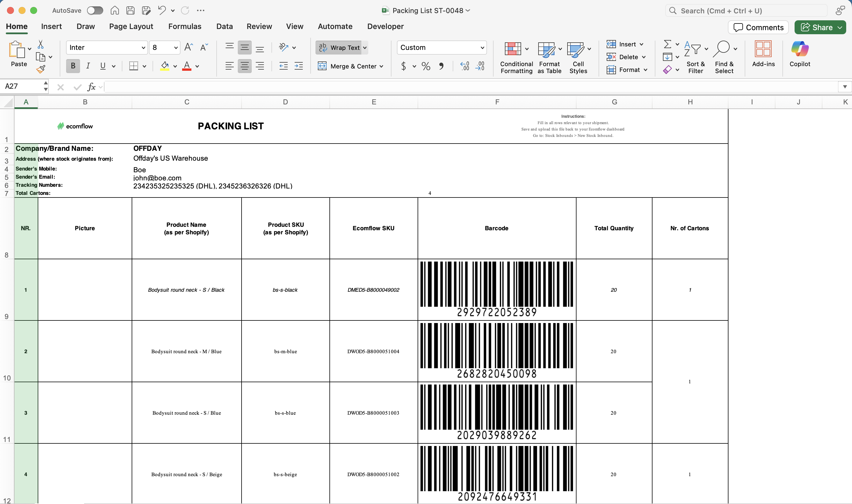Screen dimensions: 852x504
Task: Click the Borders icon
Action: click(134, 66)
